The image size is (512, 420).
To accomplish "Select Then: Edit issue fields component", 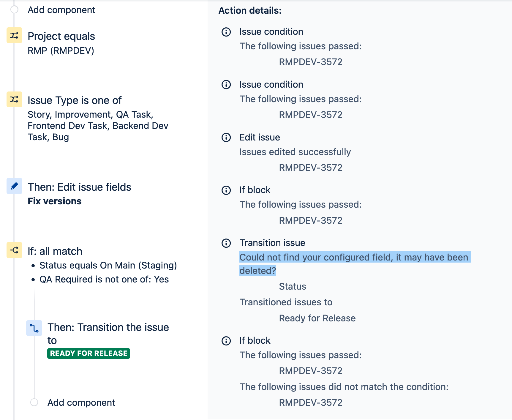I will [x=79, y=194].
